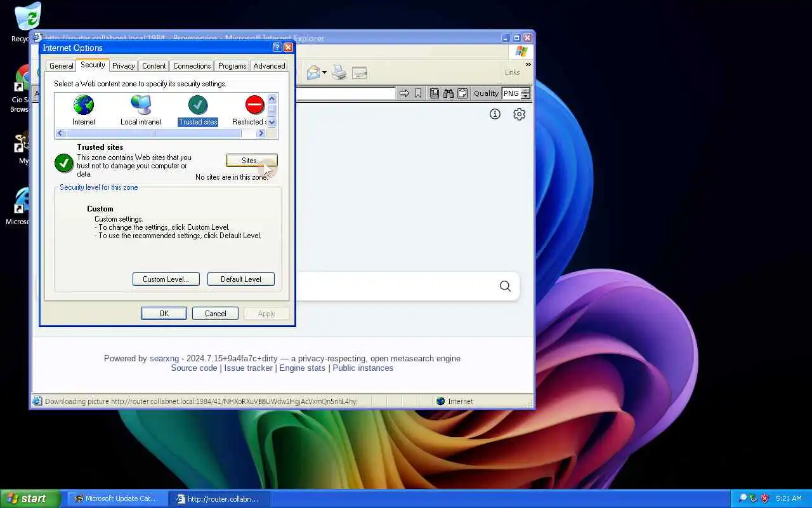Click the magnifier icon in the search box
The image size is (812, 508).
[505, 286]
